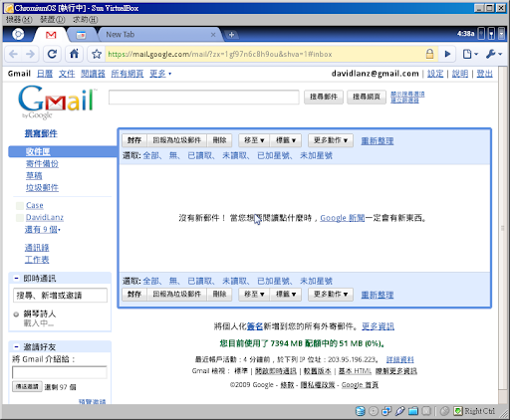This screenshot has width=510, height=420.
Task: Reload the page
Action: click(52, 54)
